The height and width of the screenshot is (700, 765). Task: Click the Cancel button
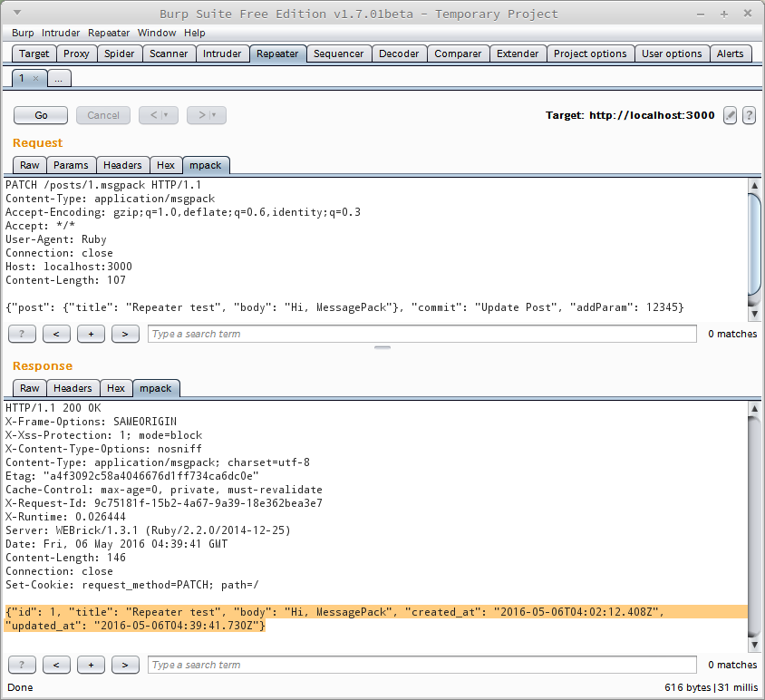(x=103, y=115)
